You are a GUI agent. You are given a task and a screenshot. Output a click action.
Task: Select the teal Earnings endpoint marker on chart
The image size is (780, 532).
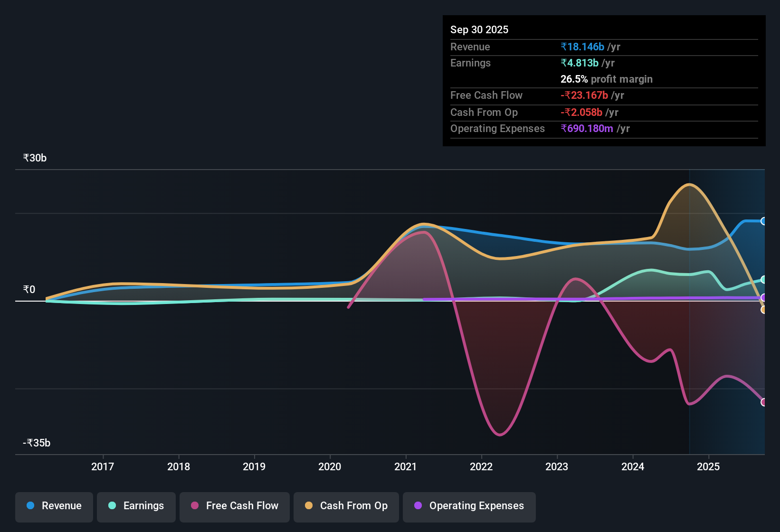763,280
